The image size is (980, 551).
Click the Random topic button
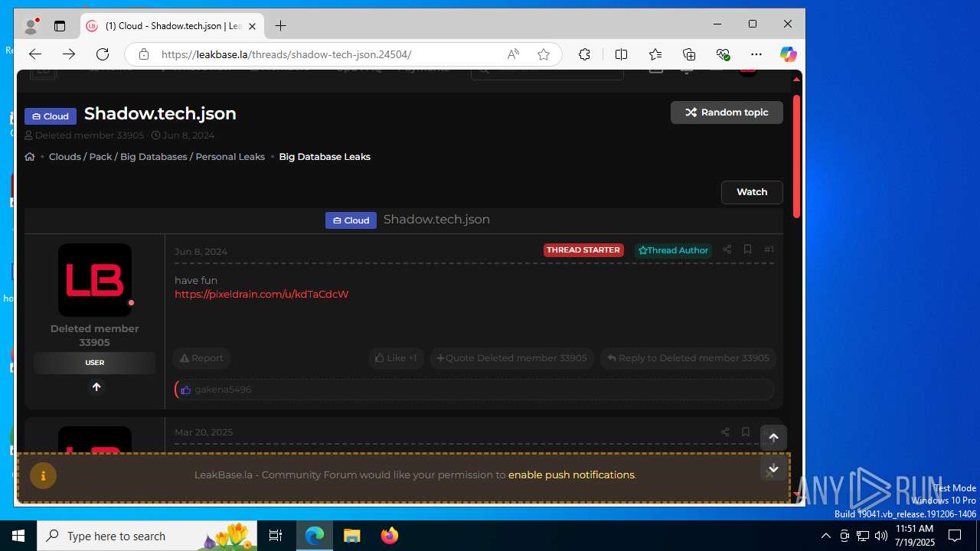(727, 112)
